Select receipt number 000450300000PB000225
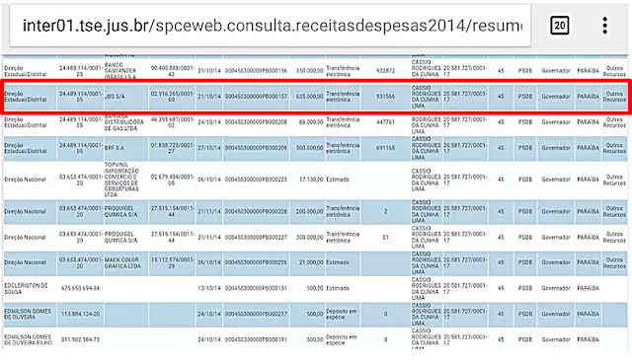The height and width of the screenshot is (364, 632). pos(256,180)
